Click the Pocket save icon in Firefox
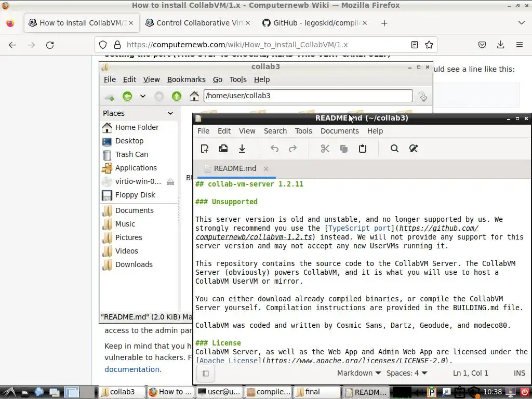This screenshot has height=399, width=532. [x=482, y=45]
